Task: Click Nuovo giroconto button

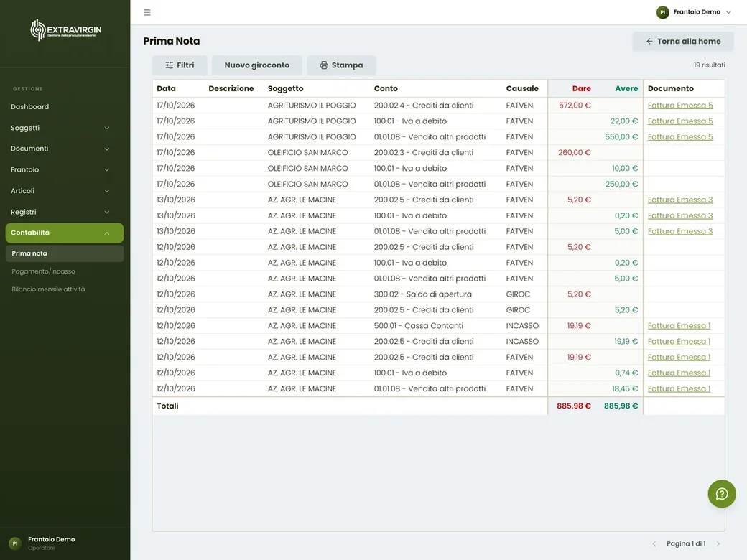Action: [257, 65]
